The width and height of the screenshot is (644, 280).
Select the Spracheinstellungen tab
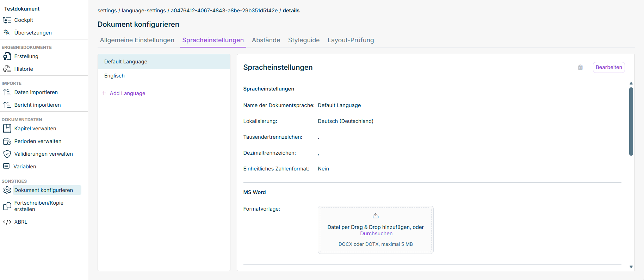click(213, 40)
